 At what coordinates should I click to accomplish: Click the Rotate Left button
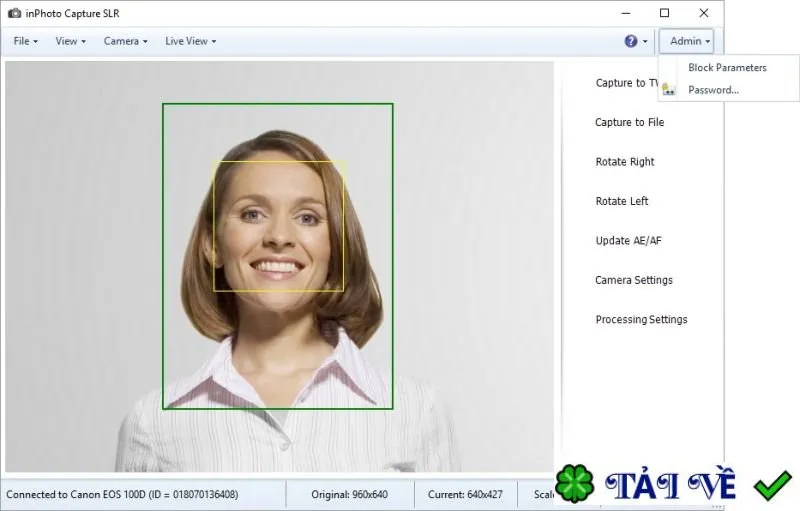[x=622, y=201]
